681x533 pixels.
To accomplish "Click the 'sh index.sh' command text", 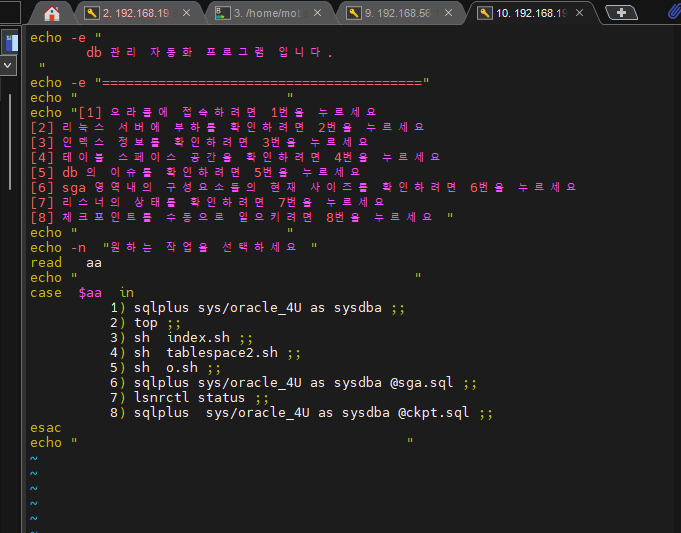I will point(182,338).
